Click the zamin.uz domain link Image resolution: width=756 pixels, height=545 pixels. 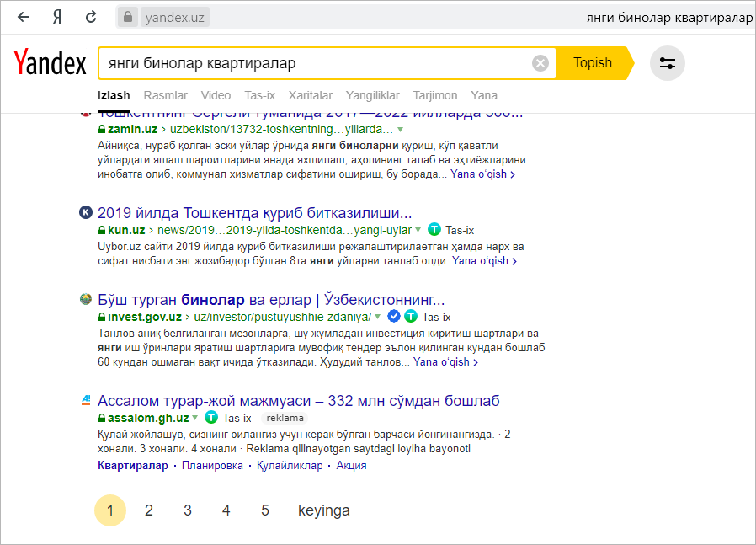[132, 129]
